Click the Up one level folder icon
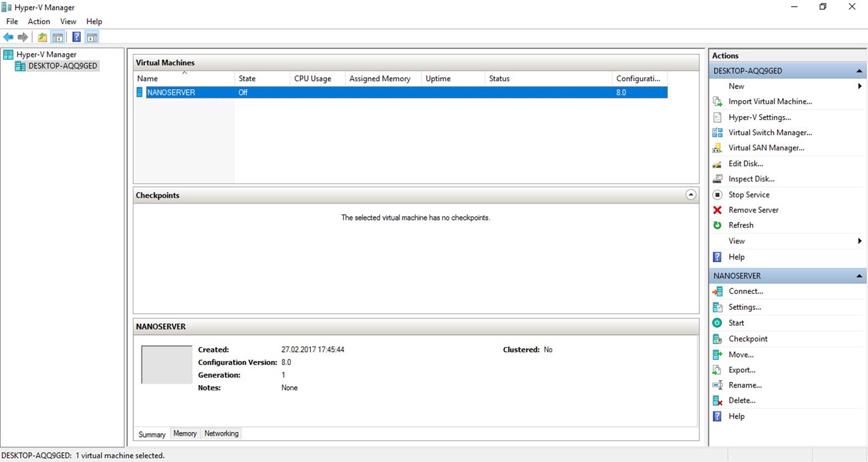868x462 pixels. click(x=42, y=37)
